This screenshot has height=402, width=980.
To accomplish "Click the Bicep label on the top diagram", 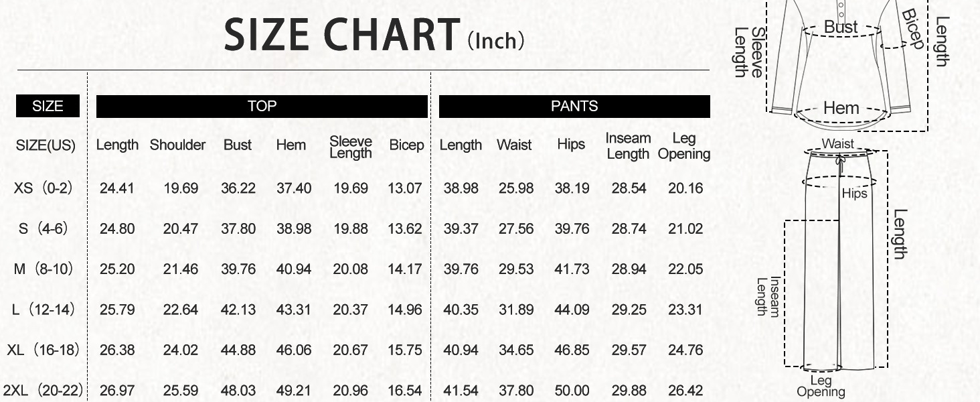I will 912,29.
